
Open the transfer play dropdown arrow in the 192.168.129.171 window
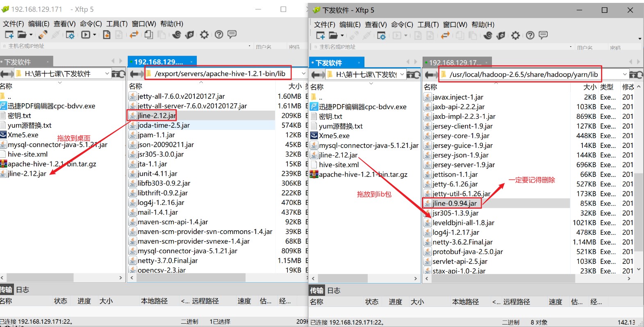click(x=94, y=35)
